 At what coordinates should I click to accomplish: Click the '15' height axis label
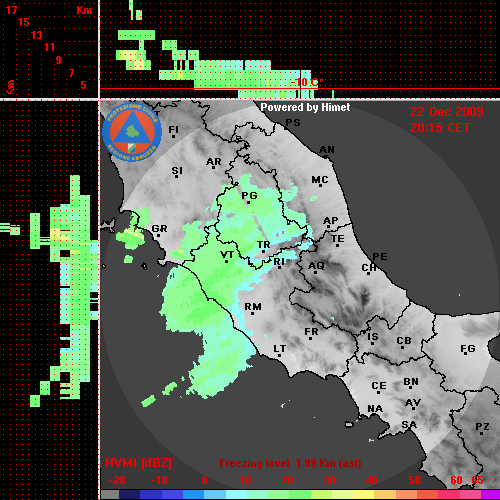pyautogui.click(x=24, y=22)
